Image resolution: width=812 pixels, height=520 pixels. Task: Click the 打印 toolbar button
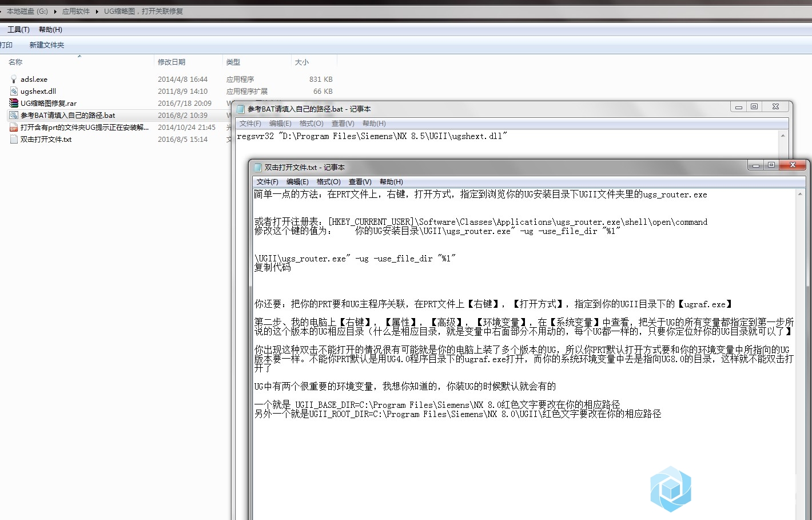(x=6, y=45)
